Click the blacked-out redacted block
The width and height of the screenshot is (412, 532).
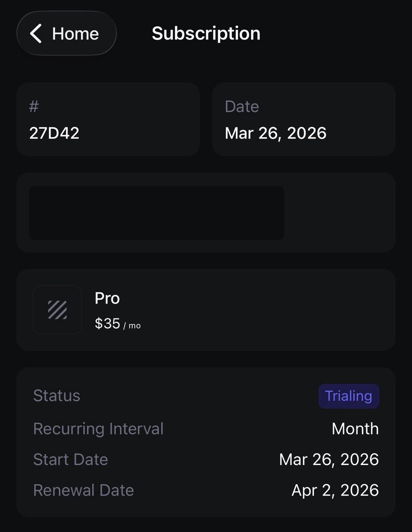click(x=156, y=213)
